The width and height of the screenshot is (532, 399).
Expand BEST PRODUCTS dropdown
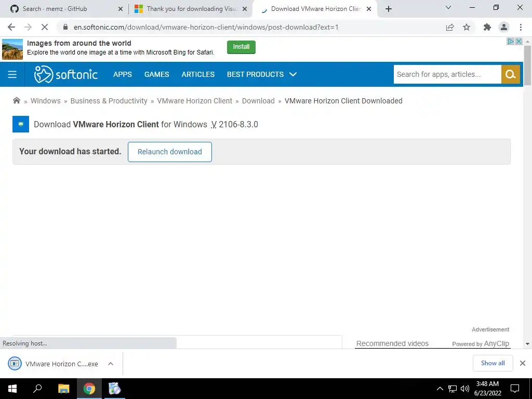(262, 74)
